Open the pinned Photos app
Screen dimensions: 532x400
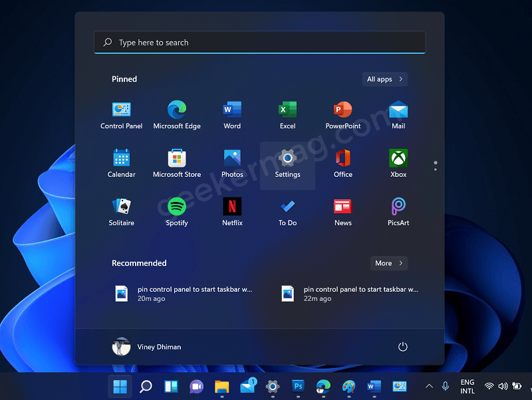(x=232, y=164)
